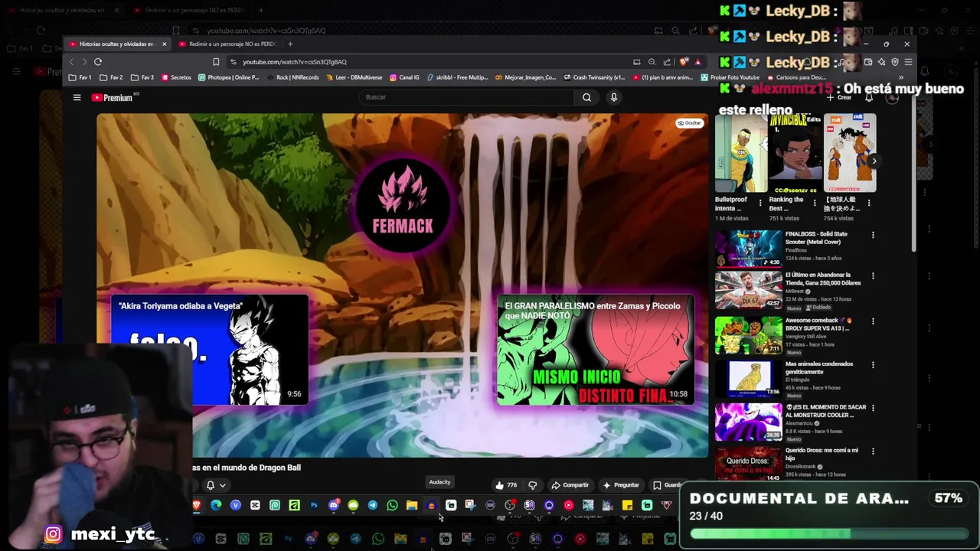
Task: Open options for 'Awesome comeback' video
Action: (x=873, y=321)
